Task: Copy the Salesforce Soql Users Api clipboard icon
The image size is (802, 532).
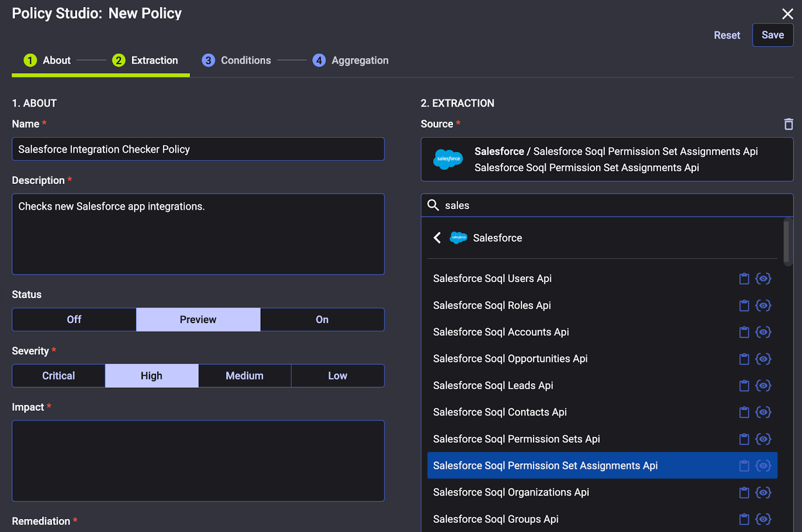Action: (744, 279)
